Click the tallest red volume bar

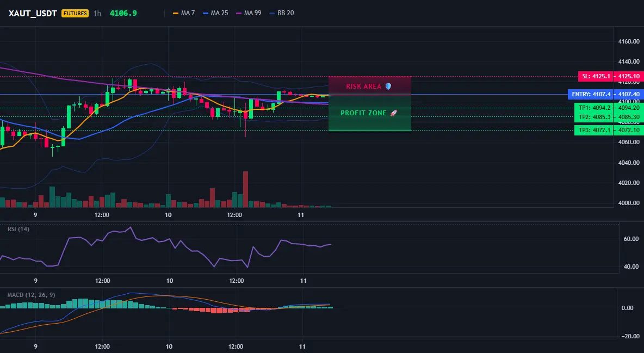click(x=246, y=189)
